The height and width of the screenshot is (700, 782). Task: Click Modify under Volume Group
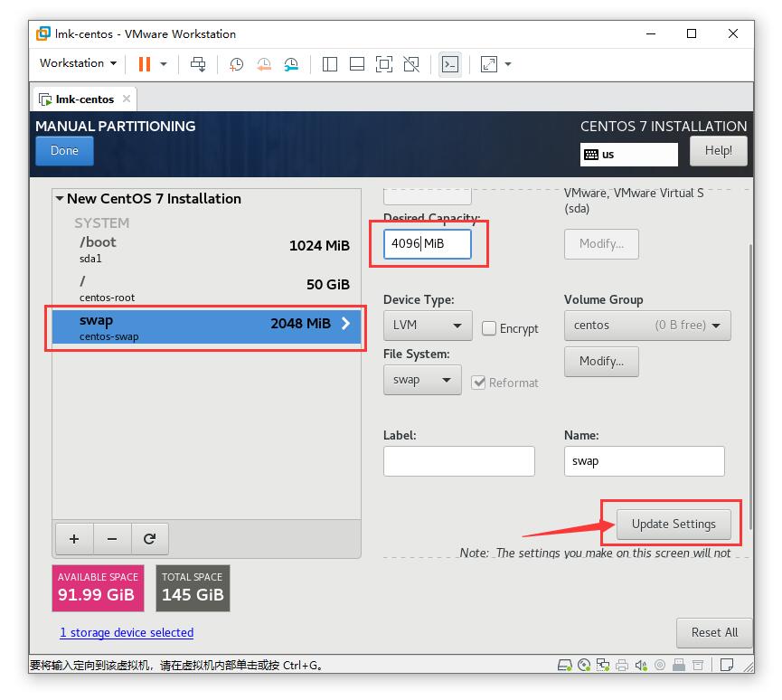point(601,361)
